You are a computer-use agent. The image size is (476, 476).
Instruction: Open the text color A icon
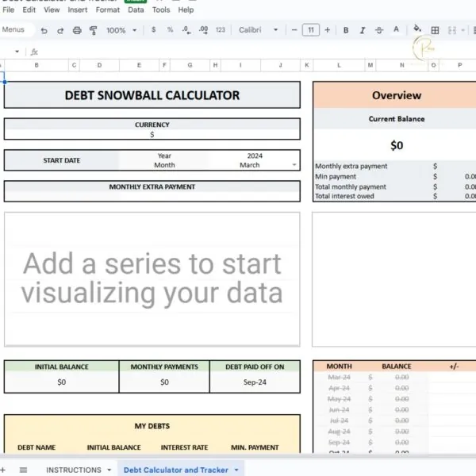396,29
